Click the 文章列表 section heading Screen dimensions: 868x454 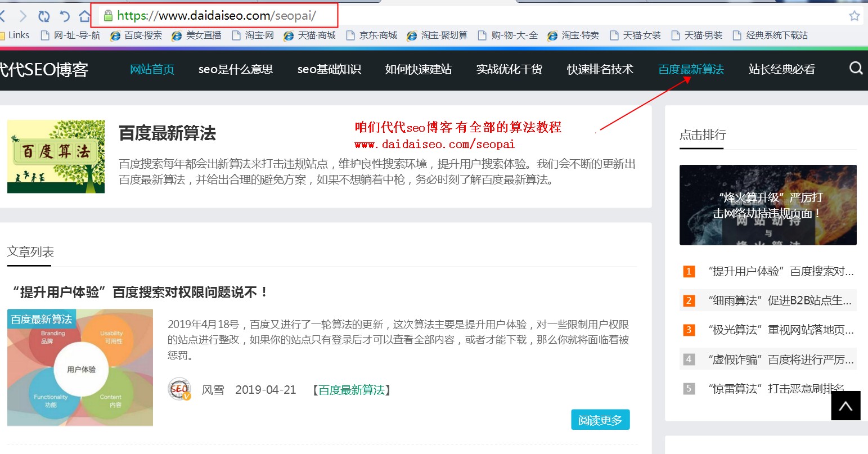(x=30, y=251)
